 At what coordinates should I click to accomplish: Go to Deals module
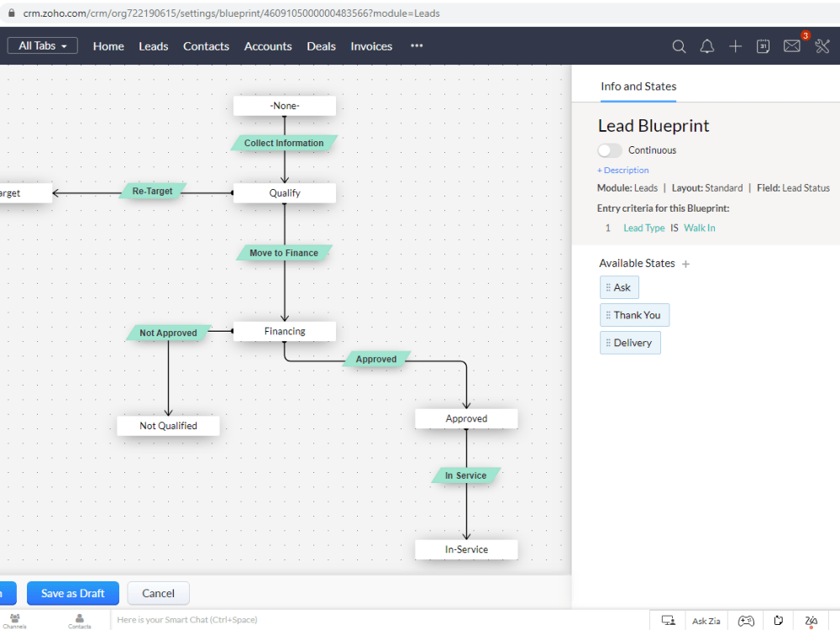pos(322,46)
